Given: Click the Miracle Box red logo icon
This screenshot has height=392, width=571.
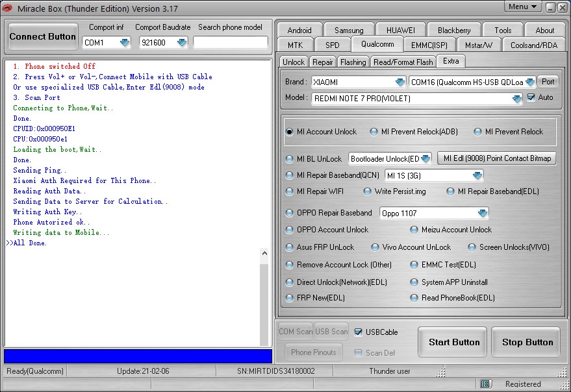Looking at the screenshot, I should point(7,8).
